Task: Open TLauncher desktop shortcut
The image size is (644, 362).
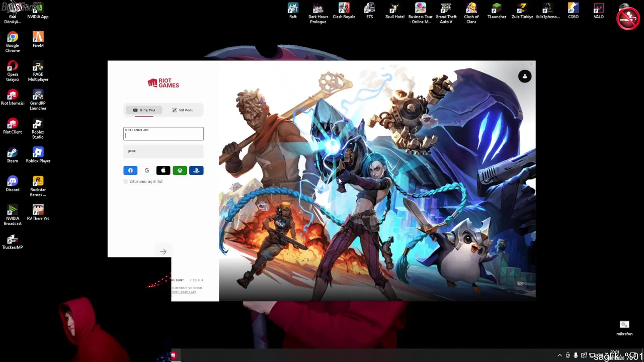Action: point(497,11)
